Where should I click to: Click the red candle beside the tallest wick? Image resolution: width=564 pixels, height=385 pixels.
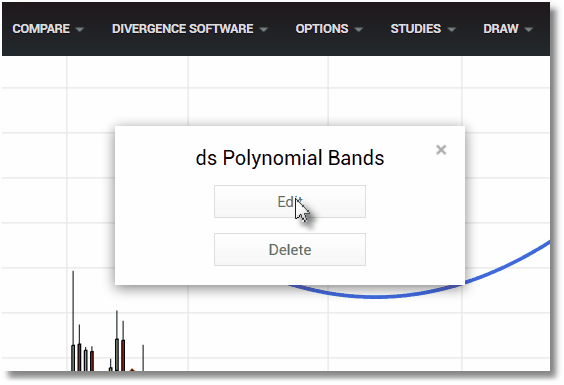(79, 356)
